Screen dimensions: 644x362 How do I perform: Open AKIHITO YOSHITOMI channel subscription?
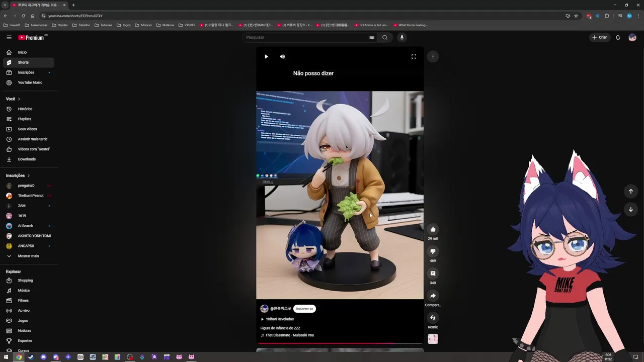click(29, 236)
